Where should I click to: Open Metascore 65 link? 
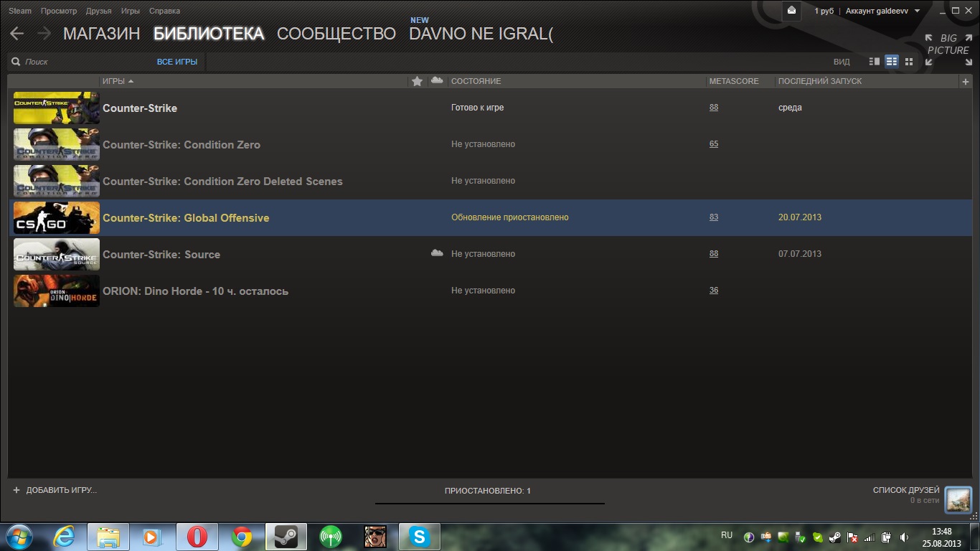pyautogui.click(x=714, y=144)
